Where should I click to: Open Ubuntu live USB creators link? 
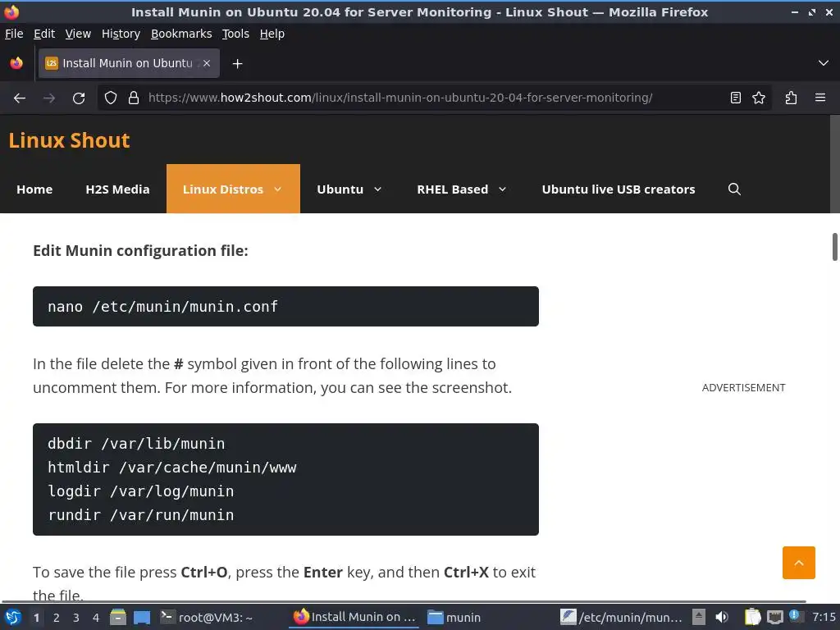click(x=619, y=189)
